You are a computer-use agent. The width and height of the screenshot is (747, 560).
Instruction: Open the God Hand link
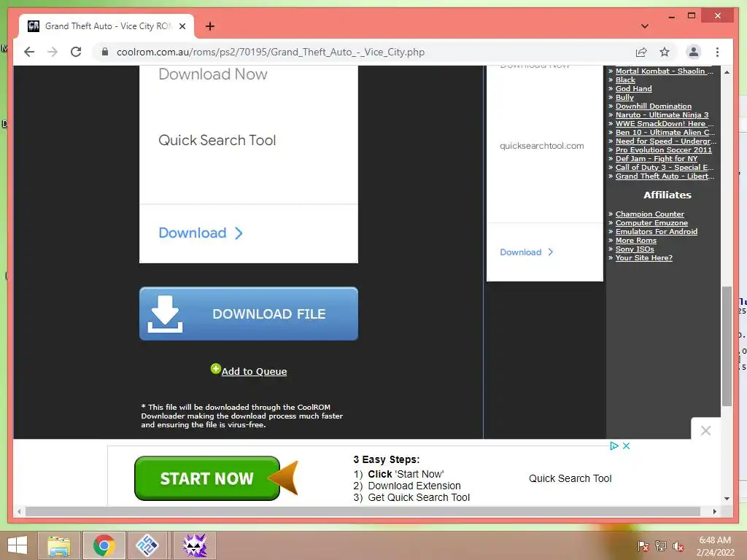tap(634, 88)
